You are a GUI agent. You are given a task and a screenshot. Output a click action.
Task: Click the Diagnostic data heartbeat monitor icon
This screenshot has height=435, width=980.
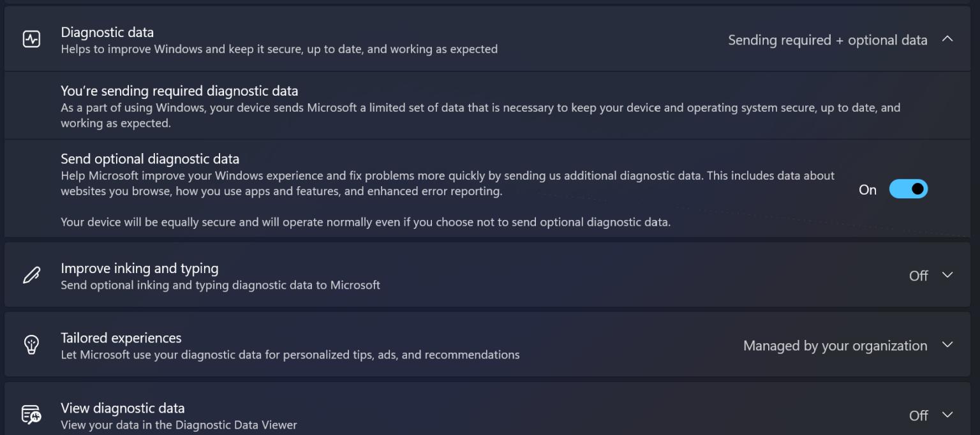[x=31, y=40]
